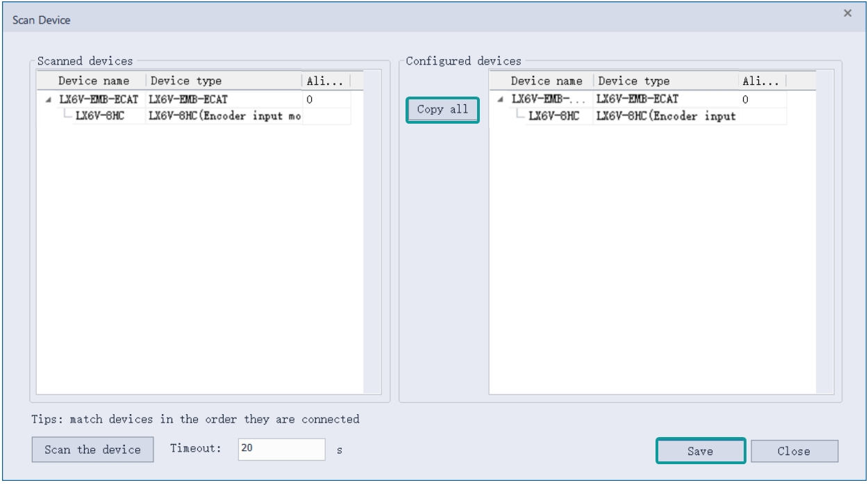
Task: Focus the Timeout seconds input field
Action: click(281, 449)
